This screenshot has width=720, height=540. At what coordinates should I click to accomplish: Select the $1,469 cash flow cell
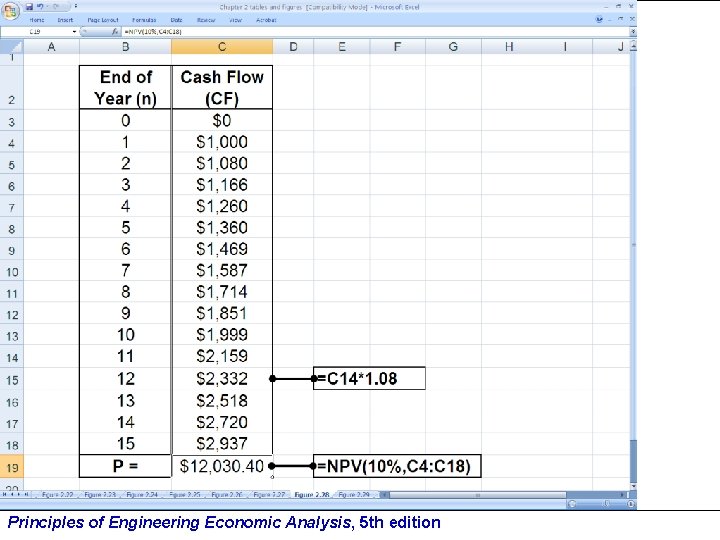222,249
